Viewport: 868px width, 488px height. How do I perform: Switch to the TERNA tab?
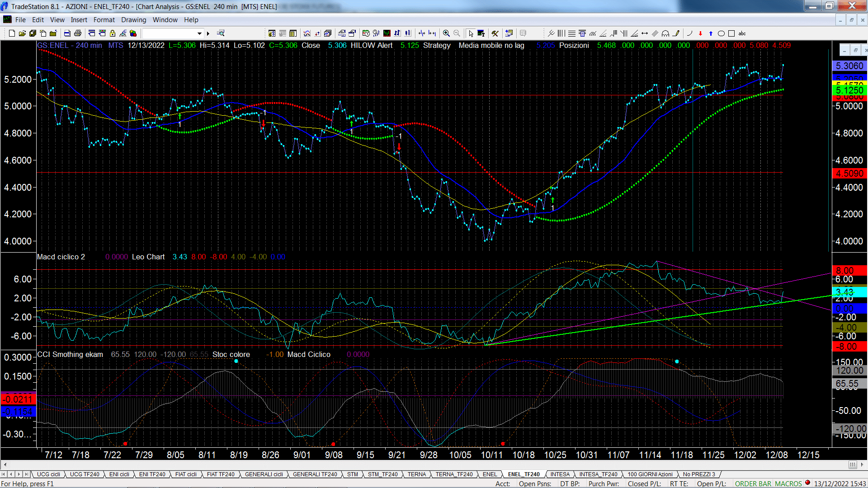[417, 474]
